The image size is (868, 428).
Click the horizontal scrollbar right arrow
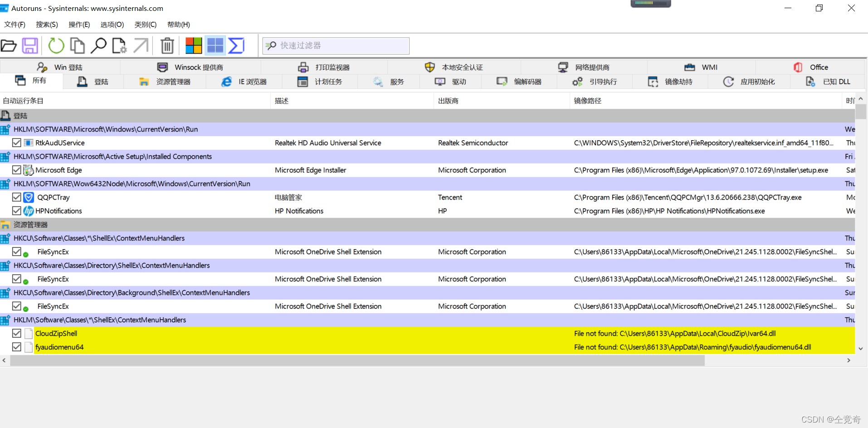click(849, 360)
